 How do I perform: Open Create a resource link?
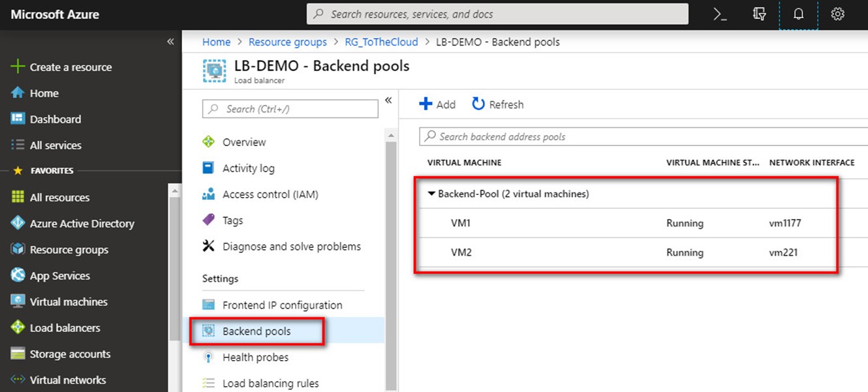pyautogui.click(x=70, y=67)
